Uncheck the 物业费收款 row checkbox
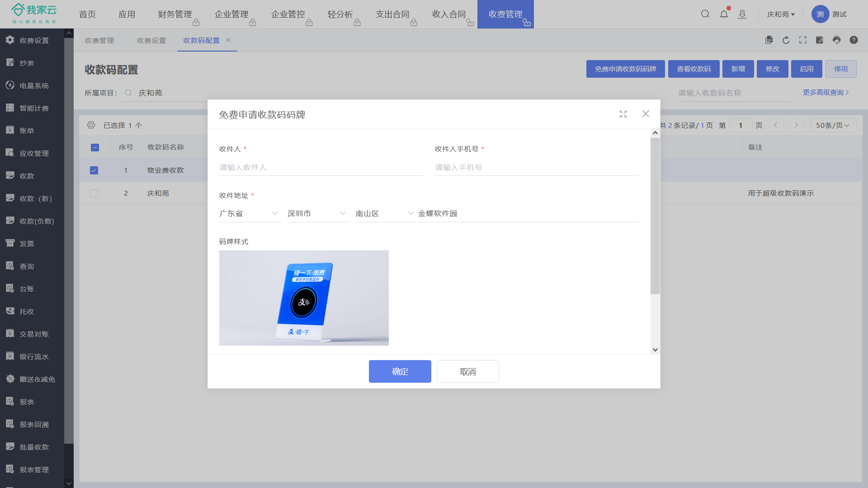The height and width of the screenshot is (488, 868). (x=94, y=170)
